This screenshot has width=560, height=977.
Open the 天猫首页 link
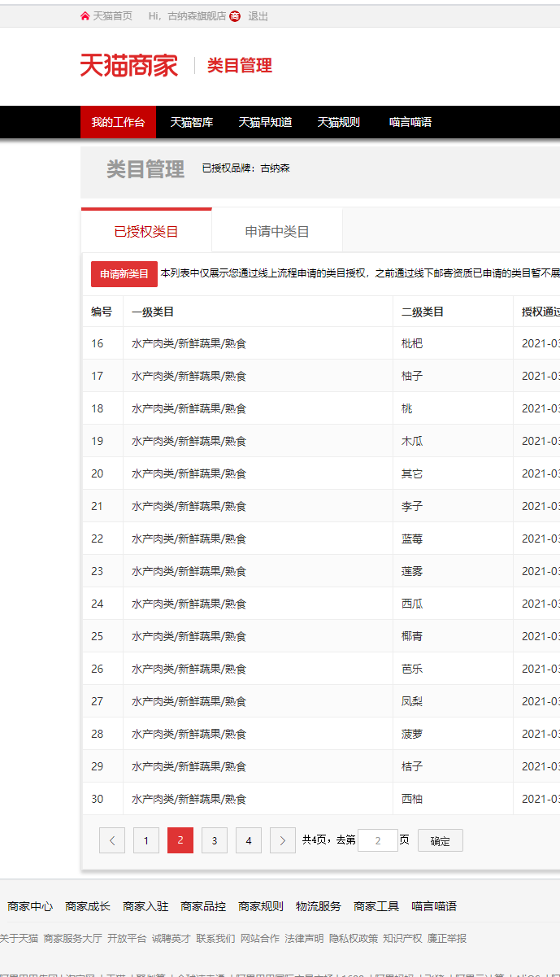tap(113, 16)
